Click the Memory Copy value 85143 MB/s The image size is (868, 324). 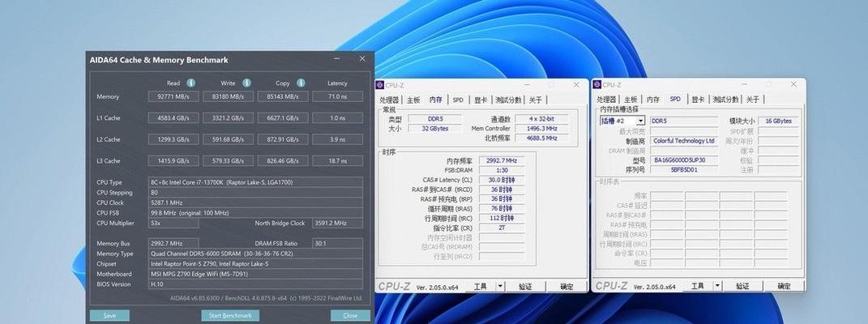coord(283,96)
